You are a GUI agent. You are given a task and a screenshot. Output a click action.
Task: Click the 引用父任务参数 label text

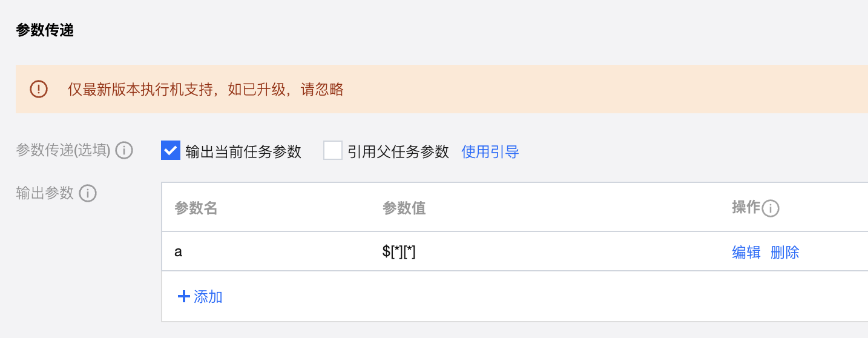(x=398, y=151)
